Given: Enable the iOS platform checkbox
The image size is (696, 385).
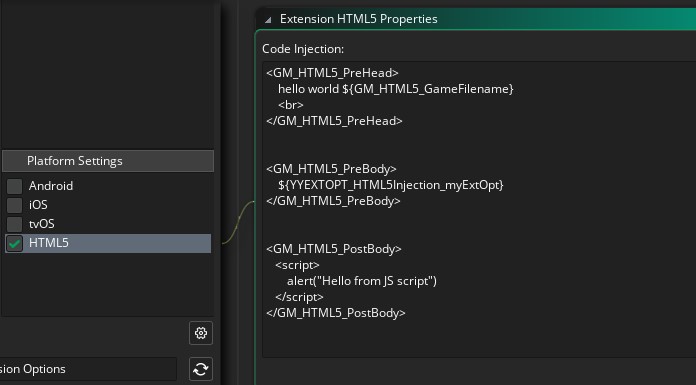Looking at the screenshot, I should coord(14,205).
